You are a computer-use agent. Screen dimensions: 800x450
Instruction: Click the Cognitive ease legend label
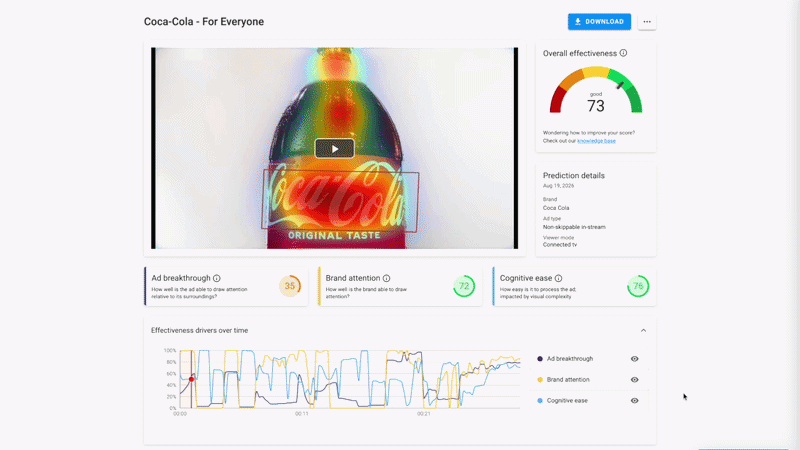click(x=567, y=401)
